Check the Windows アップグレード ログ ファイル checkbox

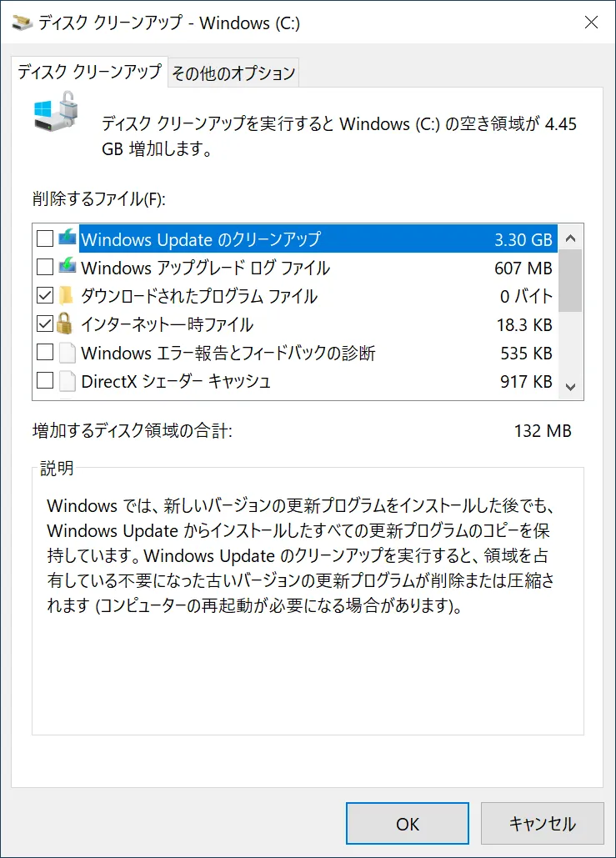[x=45, y=267]
